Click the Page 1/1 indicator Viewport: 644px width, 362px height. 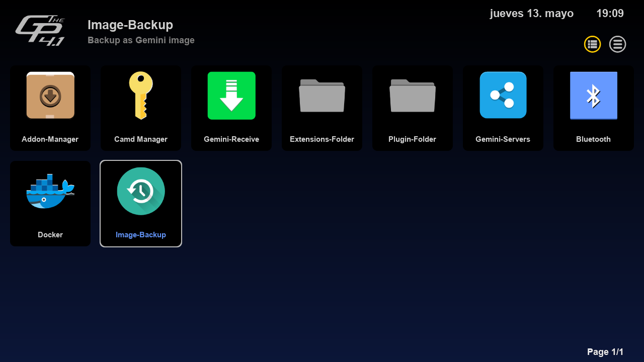605,352
